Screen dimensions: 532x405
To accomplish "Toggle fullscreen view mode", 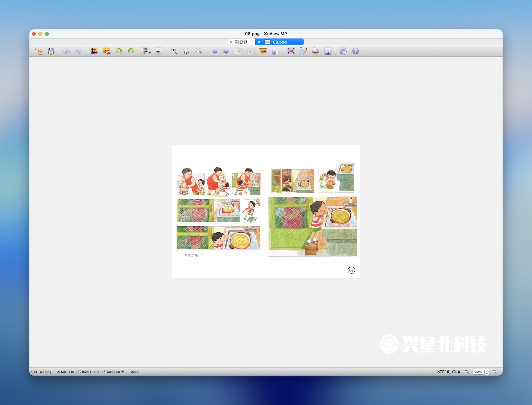I will click(291, 51).
